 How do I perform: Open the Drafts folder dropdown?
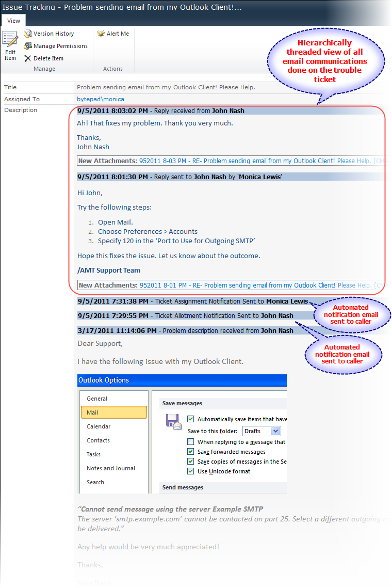276,431
